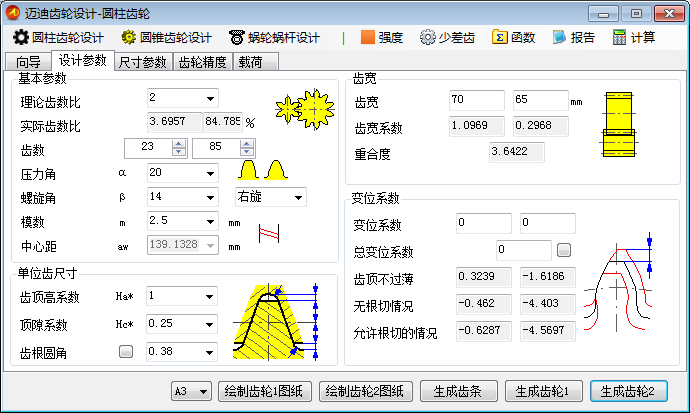690x413 pixels.
Task: Click the gear 2 齿宽 field 65
Action: [x=540, y=100]
